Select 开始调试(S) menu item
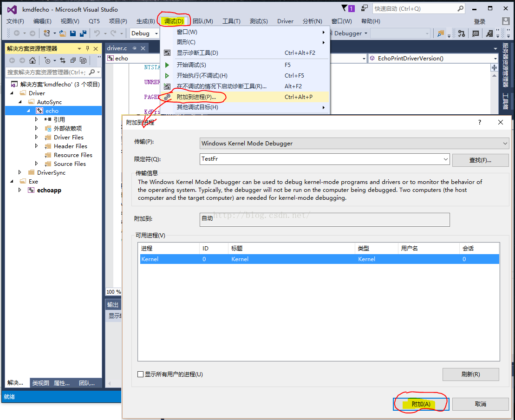The height and width of the screenshot is (420, 515). [245, 65]
